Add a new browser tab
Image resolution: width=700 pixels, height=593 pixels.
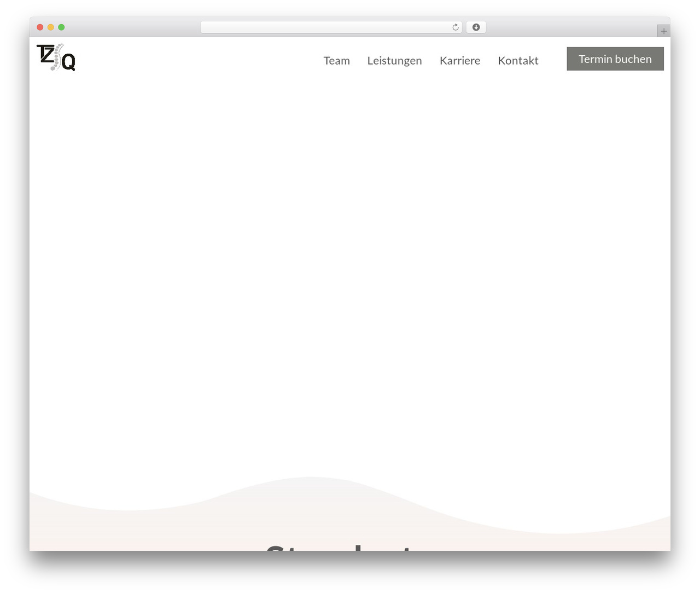click(664, 31)
